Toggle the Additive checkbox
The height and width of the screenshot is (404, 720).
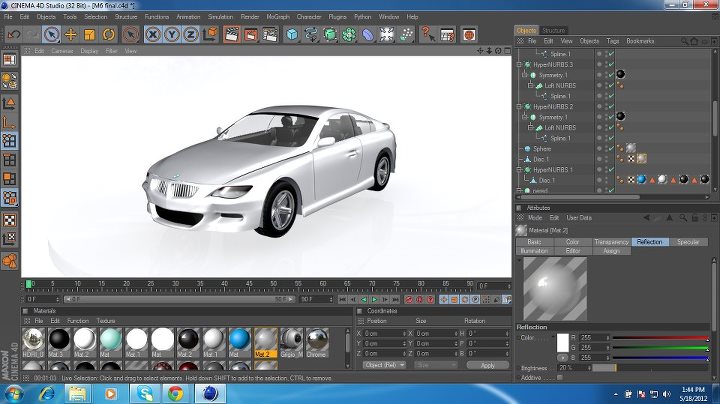click(x=559, y=377)
